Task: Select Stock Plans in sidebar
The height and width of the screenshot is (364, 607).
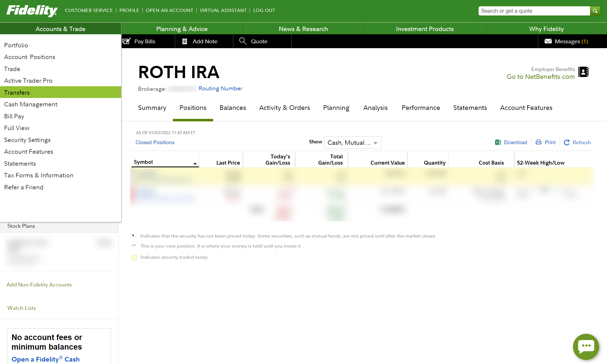Action: [x=21, y=226]
